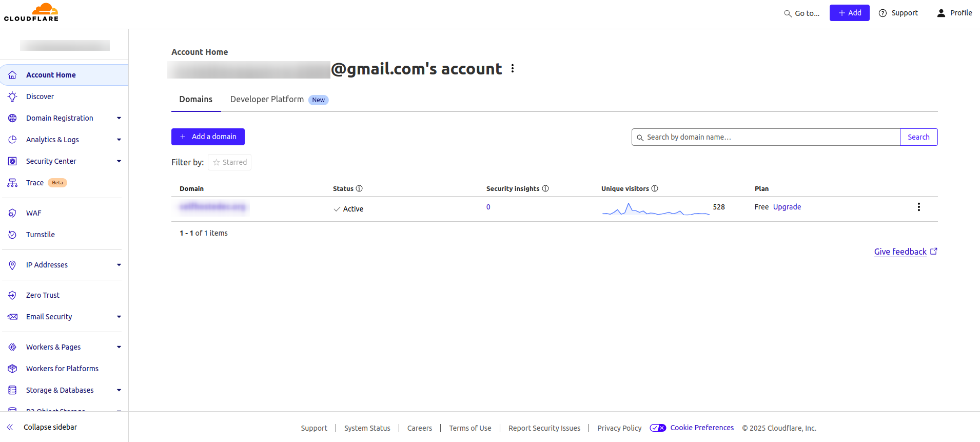Click Security insights count 0
Screen dimensions: 980x442
488,207
